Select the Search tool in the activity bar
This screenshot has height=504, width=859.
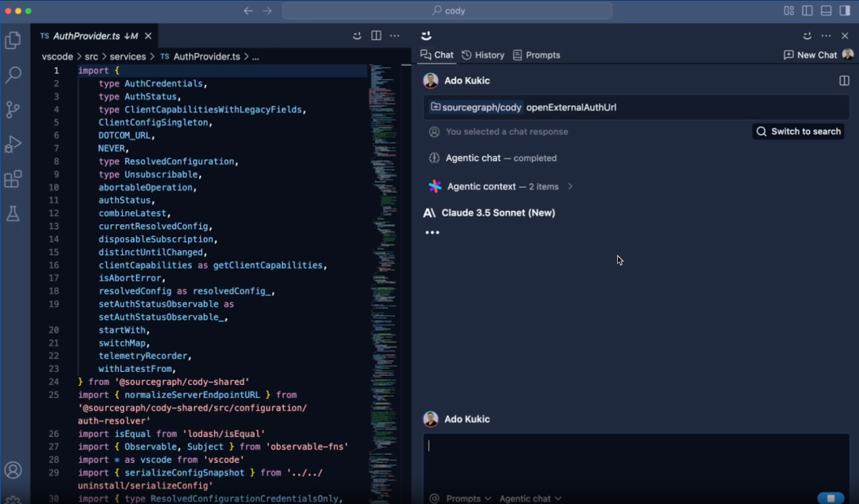coord(12,74)
